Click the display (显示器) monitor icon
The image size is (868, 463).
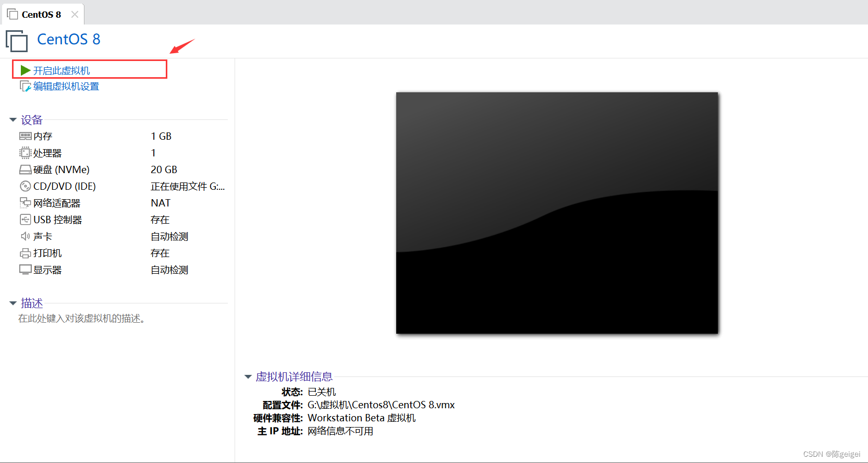click(26, 270)
